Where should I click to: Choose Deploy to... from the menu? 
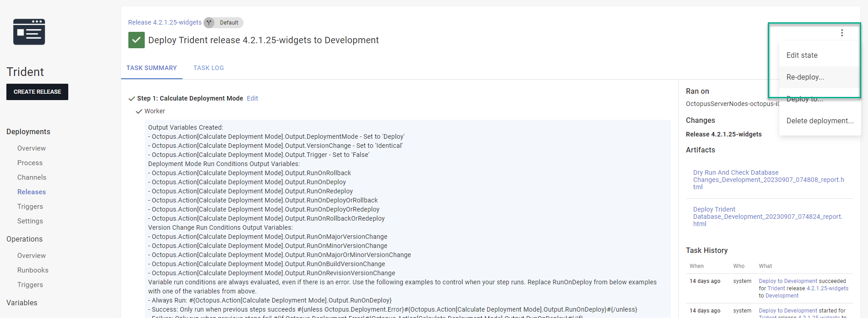pos(820,99)
